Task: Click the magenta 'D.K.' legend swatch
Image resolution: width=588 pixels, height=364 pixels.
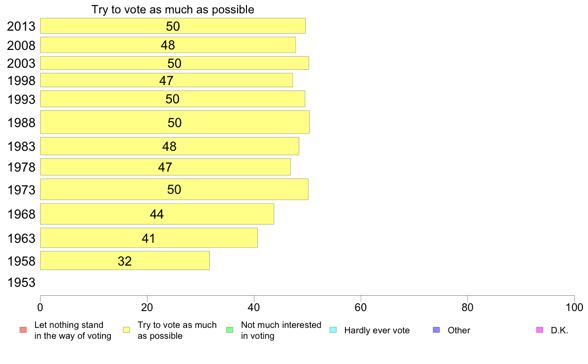Action: (x=539, y=330)
